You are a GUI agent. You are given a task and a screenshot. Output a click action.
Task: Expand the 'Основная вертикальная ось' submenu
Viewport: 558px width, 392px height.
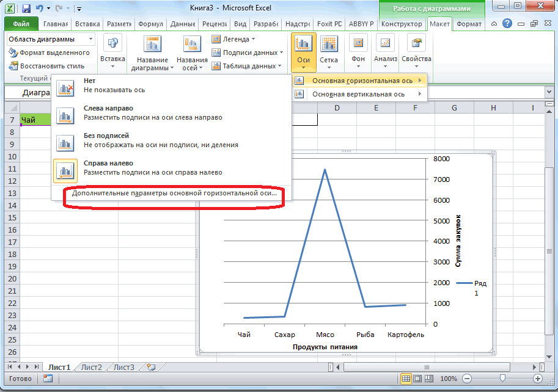point(358,94)
